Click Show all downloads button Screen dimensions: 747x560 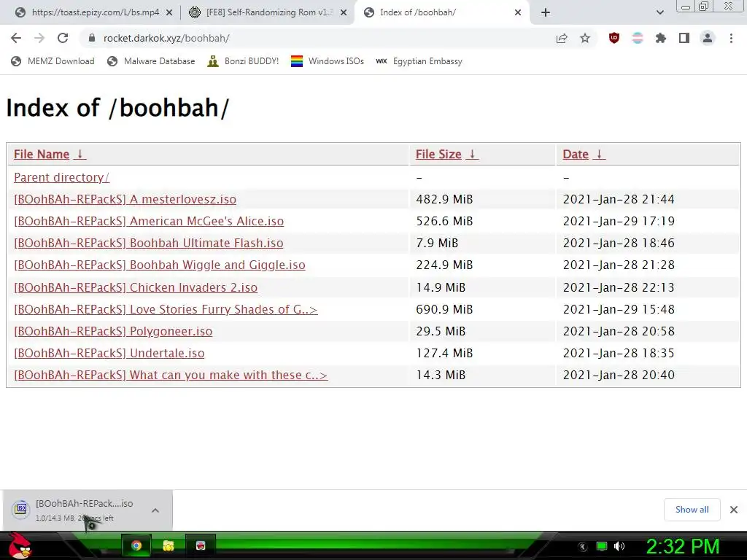click(x=692, y=510)
